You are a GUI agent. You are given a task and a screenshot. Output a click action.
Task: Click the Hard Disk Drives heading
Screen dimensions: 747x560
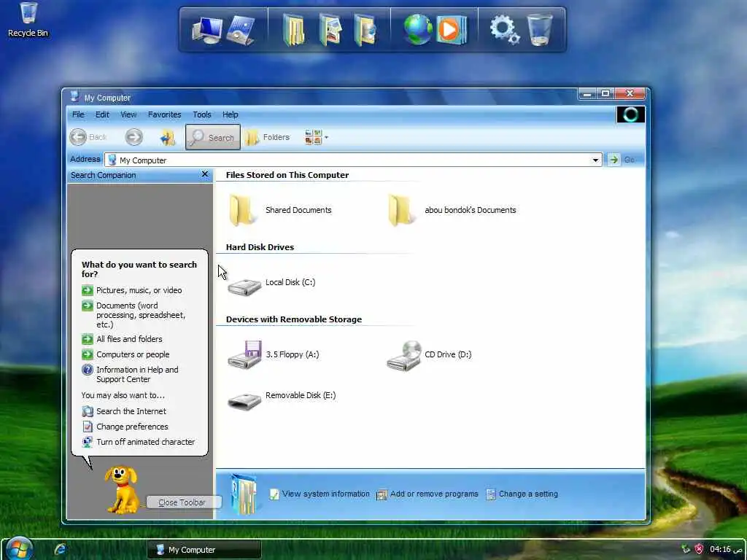(260, 247)
